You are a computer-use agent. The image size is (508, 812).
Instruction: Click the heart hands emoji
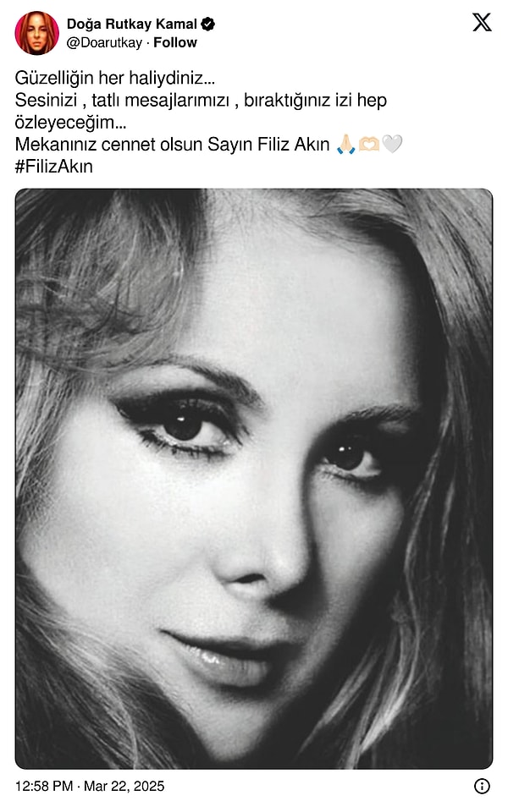(368, 144)
